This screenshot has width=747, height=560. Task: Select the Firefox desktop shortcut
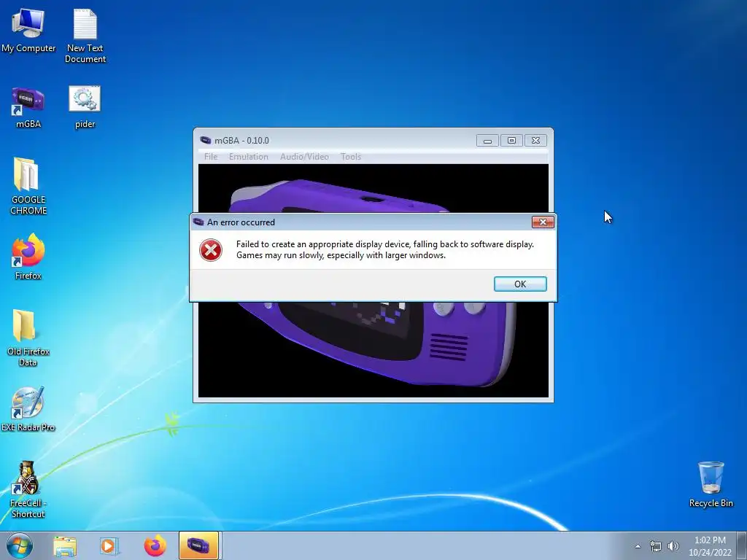(28, 256)
